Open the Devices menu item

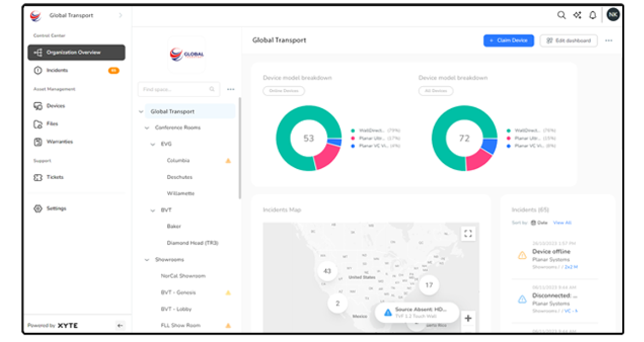coord(56,106)
